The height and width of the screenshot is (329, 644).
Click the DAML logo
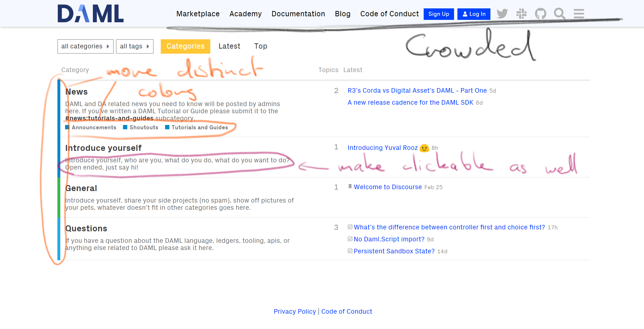pyautogui.click(x=90, y=13)
